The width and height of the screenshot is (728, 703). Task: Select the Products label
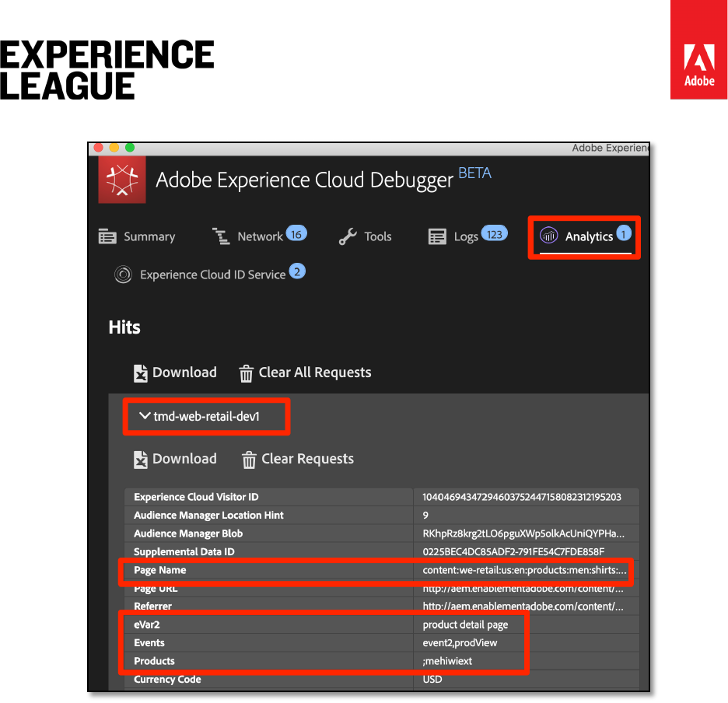click(154, 661)
